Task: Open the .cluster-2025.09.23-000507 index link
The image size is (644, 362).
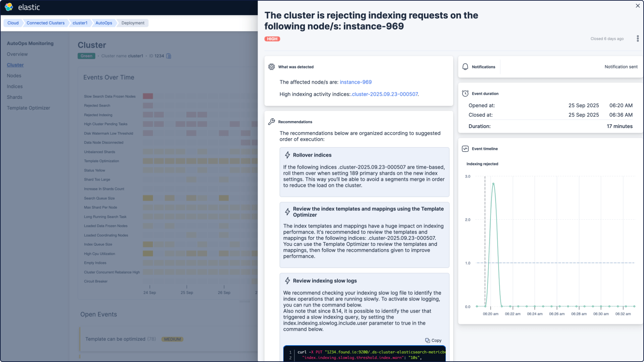Action: [385, 94]
